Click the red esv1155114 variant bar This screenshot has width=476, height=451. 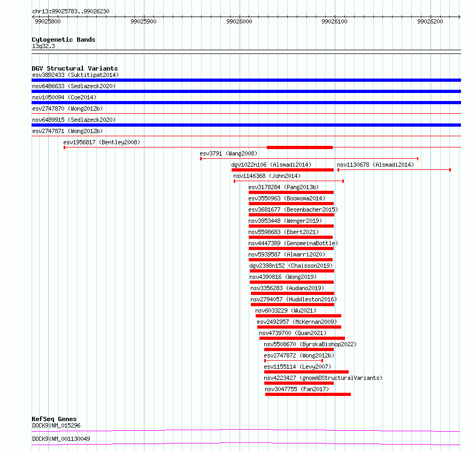pos(306,372)
